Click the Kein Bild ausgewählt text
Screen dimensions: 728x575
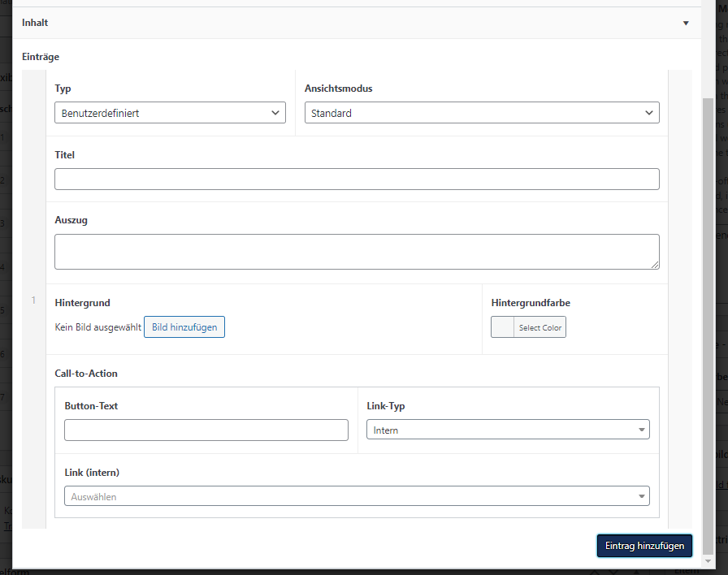tap(97, 327)
